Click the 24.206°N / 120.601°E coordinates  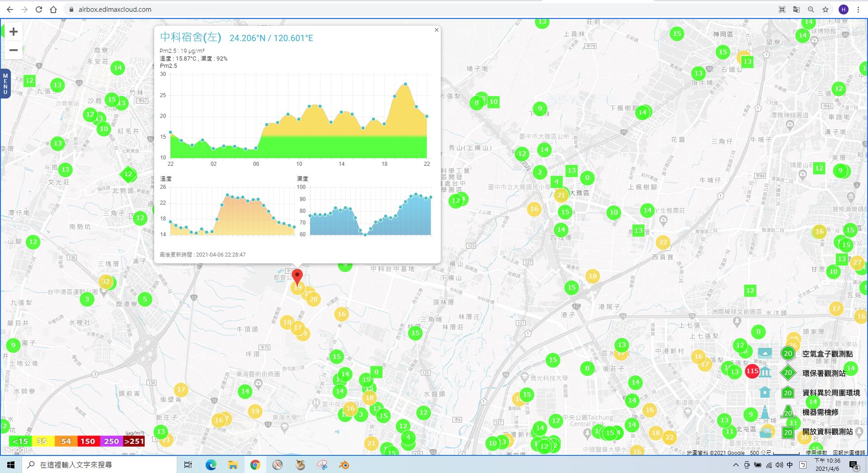tap(271, 38)
